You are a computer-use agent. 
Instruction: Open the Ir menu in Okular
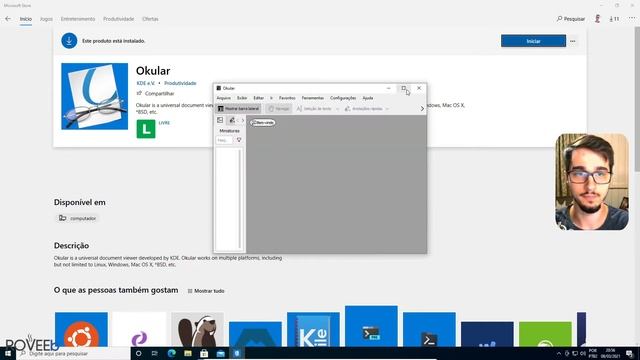(x=271, y=98)
